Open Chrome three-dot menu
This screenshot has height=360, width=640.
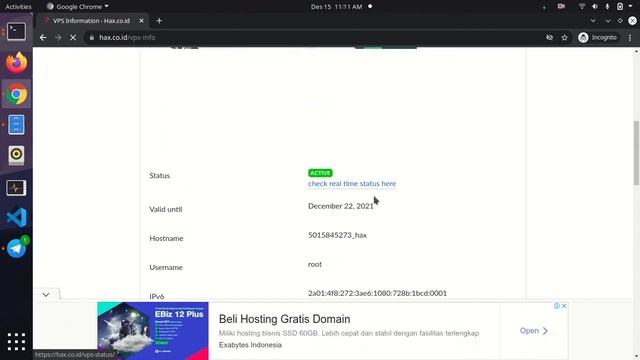[630, 38]
